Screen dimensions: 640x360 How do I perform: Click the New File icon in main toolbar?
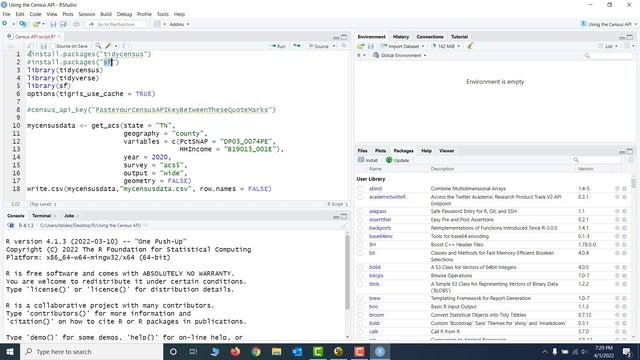[x=5, y=24]
